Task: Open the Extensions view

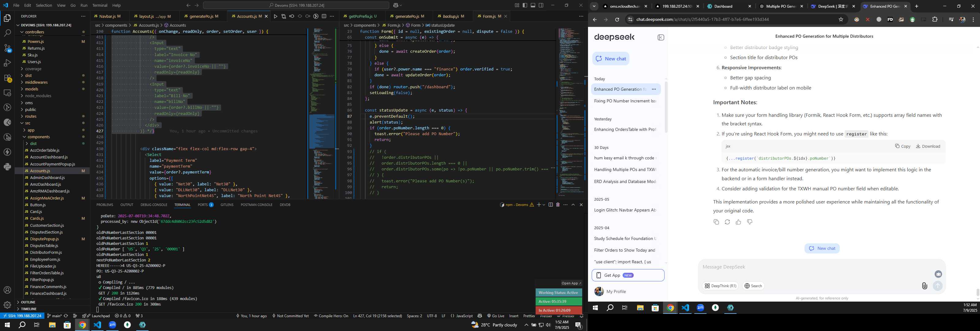Action: pos(7,78)
